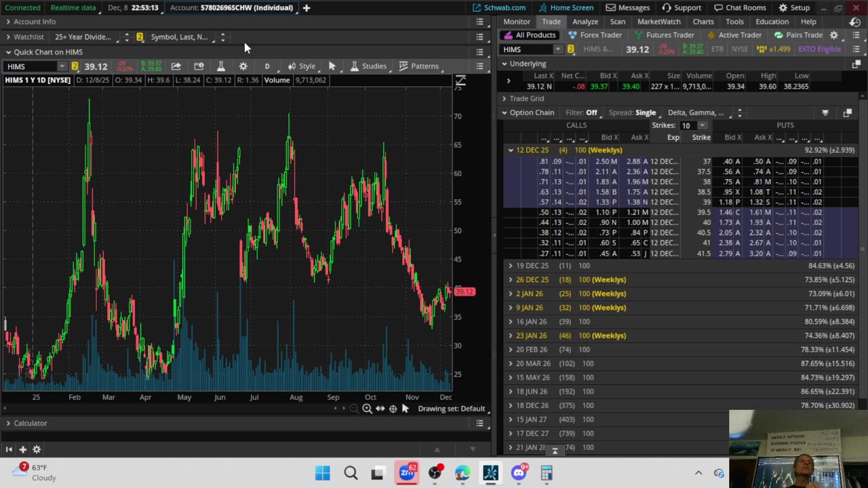Collapse the Underlying section
The image size is (868, 488).
(x=505, y=64)
